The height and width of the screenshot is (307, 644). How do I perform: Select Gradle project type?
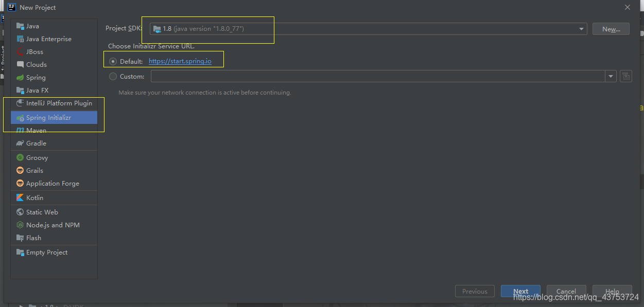(54, 143)
